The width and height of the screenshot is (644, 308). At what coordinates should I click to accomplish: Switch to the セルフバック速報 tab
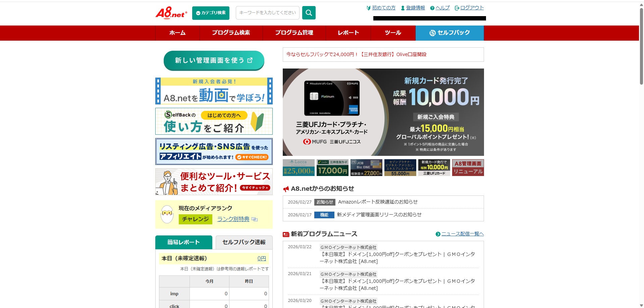tap(244, 242)
